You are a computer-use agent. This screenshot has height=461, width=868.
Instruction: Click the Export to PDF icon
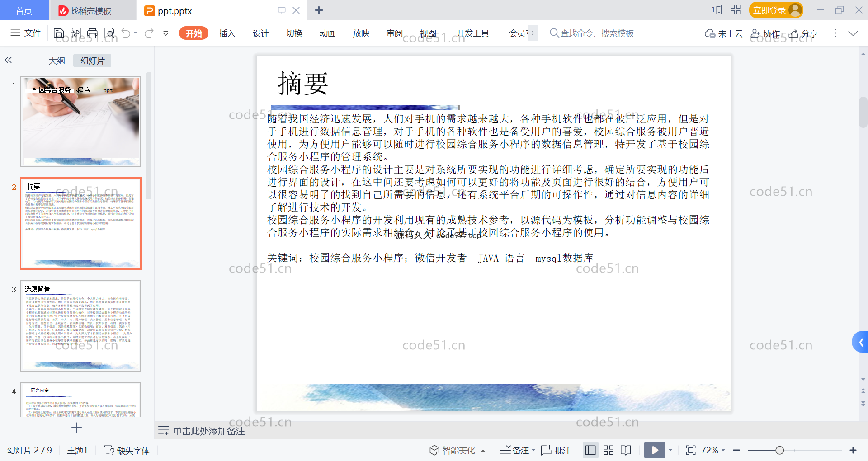click(x=76, y=33)
